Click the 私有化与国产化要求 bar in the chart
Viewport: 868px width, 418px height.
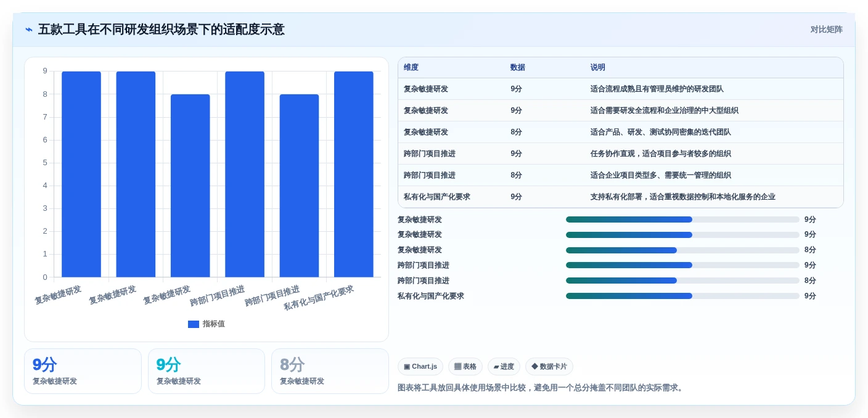pyautogui.click(x=354, y=174)
